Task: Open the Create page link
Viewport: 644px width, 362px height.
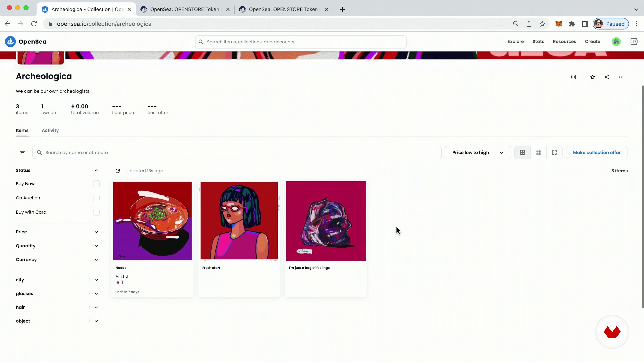Action: pyautogui.click(x=593, y=41)
